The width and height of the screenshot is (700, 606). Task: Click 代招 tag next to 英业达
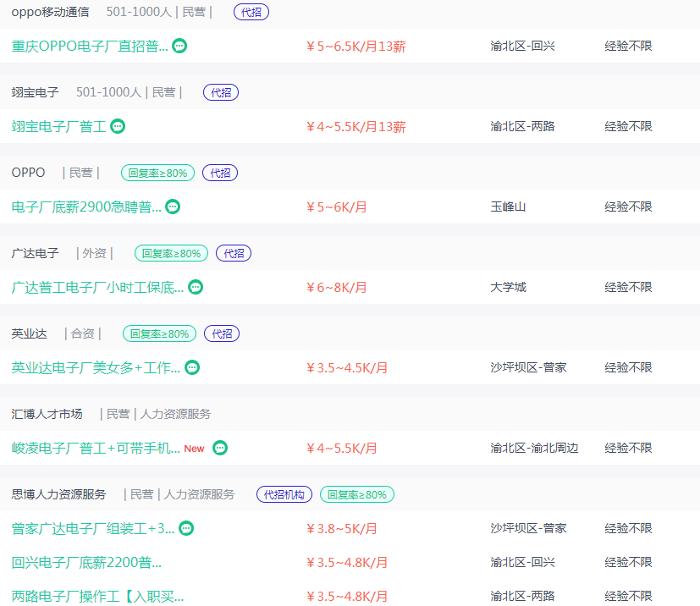222,333
